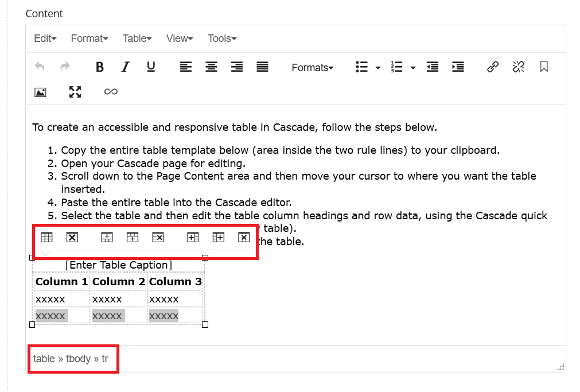Insert anchor with bookmark icon
The width and height of the screenshot is (580, 392).
[x=544, y=67]
